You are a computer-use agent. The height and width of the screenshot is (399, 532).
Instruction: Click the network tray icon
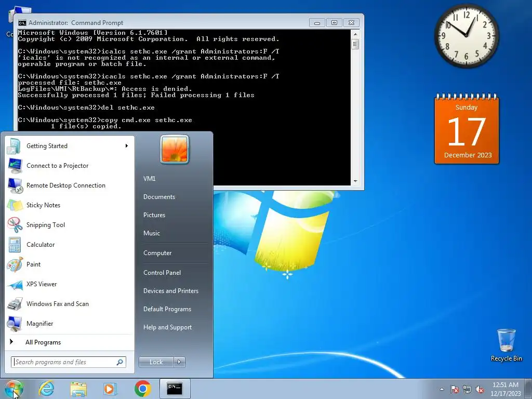pyautogui.click(x=467, y=389)
